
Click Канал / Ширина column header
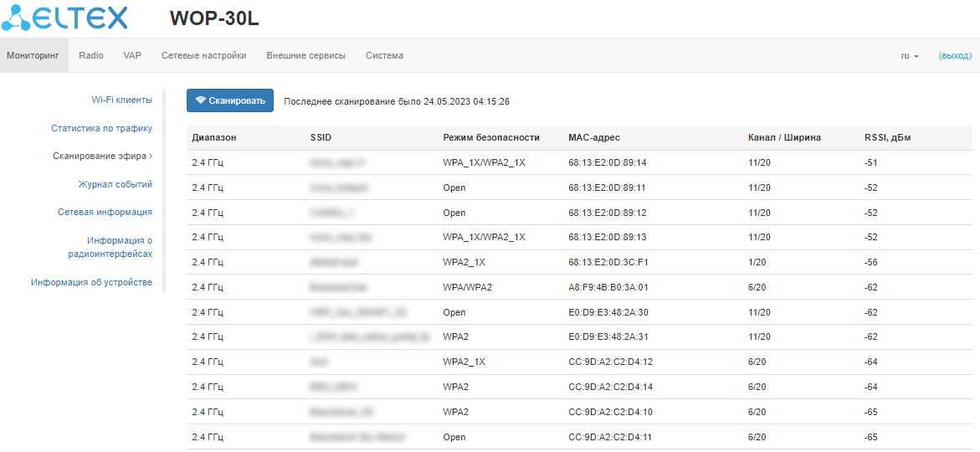(x=784, y=137)
